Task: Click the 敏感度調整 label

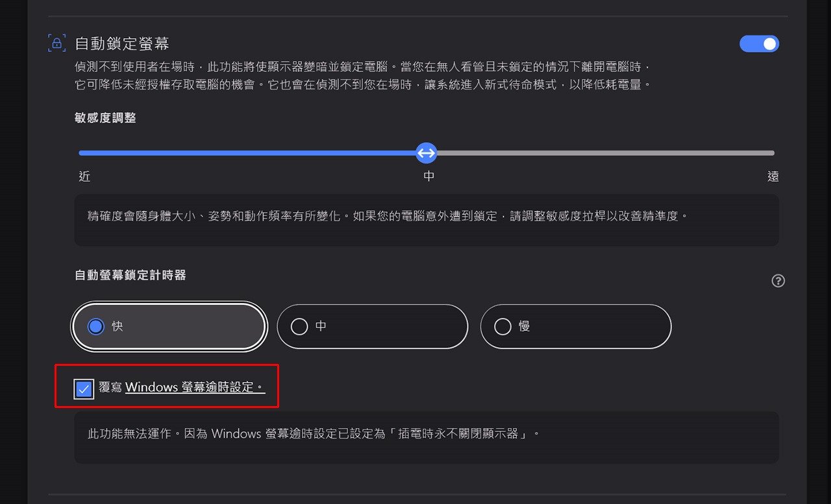Action: point(105,118)
